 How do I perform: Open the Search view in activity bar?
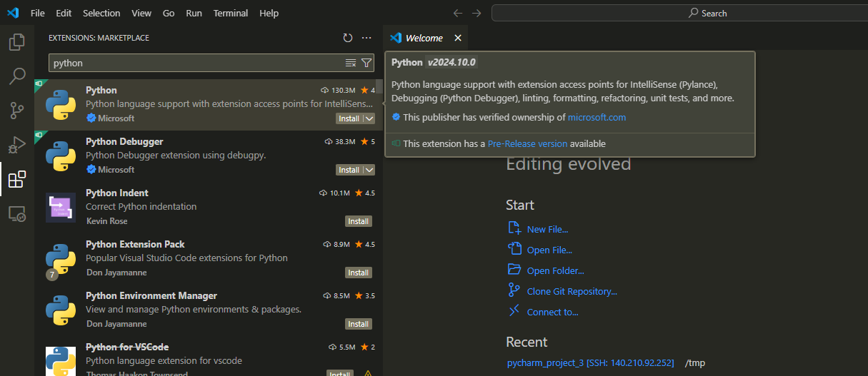tap(16, 76)
